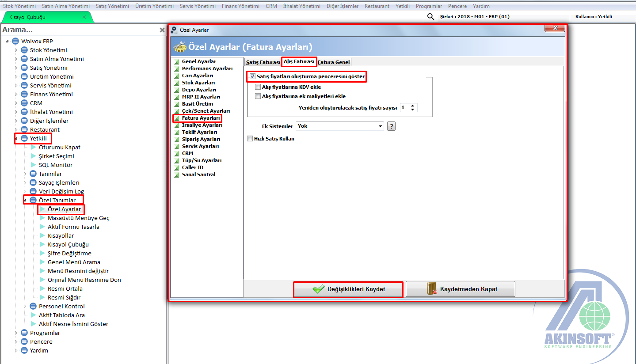Open Genel Menü Arama tree item

(x=74, y=262)
